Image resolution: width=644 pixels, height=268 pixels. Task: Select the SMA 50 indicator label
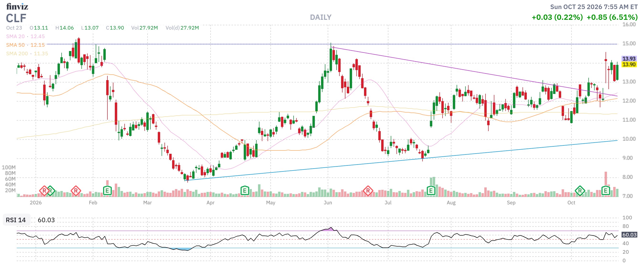[x=26, y=45]
